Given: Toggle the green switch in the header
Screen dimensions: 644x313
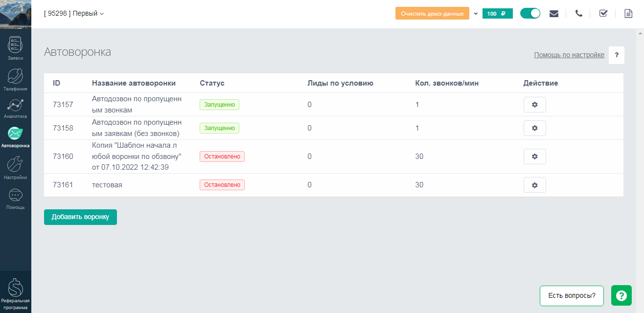Looking at the screenshot, I should click(x=530, y=14).
